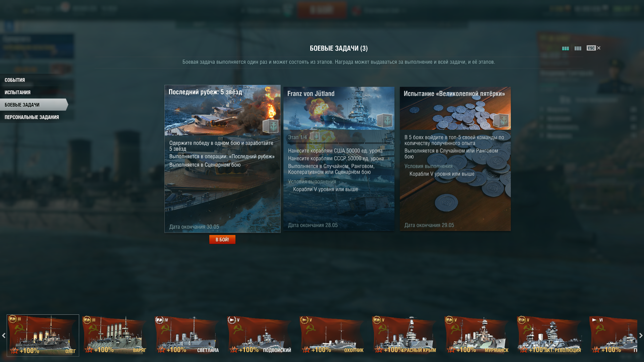This screenshot has width=644, height=362.
Task: Select the Олег ship thumbnail
Action: (43, 335)
